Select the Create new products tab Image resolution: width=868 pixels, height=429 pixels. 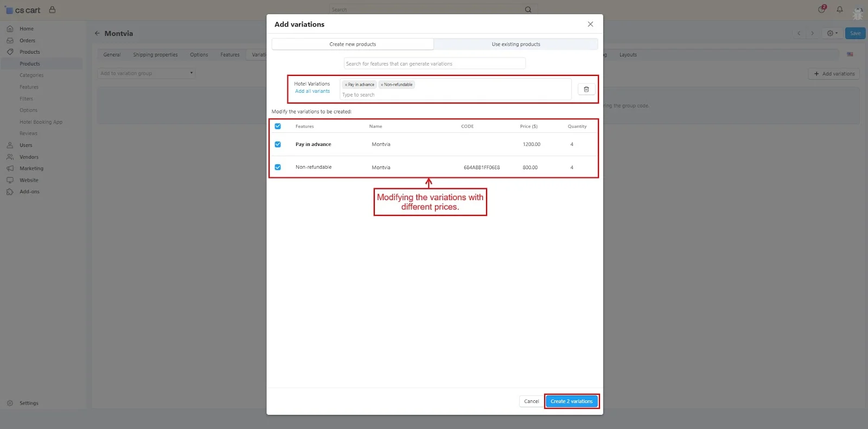353,44
